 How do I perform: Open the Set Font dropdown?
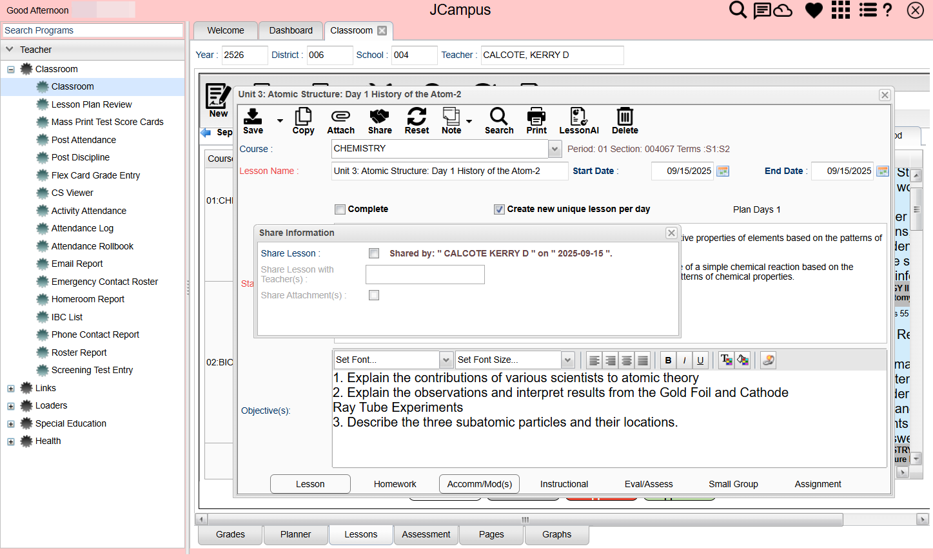(x=446, y=360)
